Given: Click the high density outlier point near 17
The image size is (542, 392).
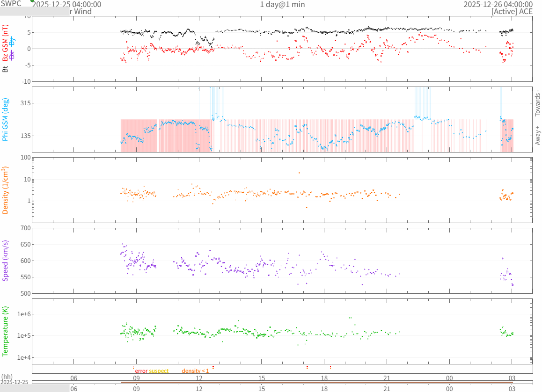Looking at the screenshot, I should pyautogui.click(x=299, y=173).
